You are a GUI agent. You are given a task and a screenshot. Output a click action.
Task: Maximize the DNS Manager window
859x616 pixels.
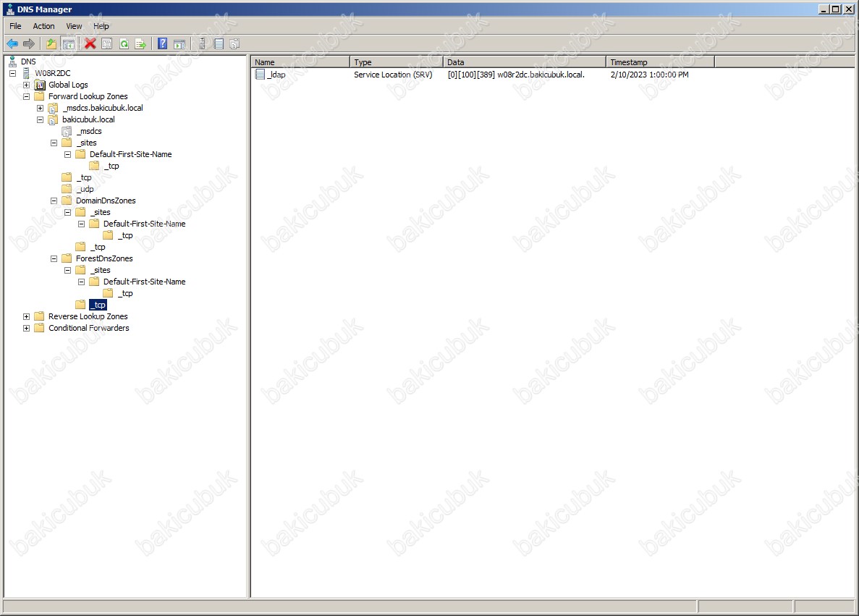[x=835, y=9]
